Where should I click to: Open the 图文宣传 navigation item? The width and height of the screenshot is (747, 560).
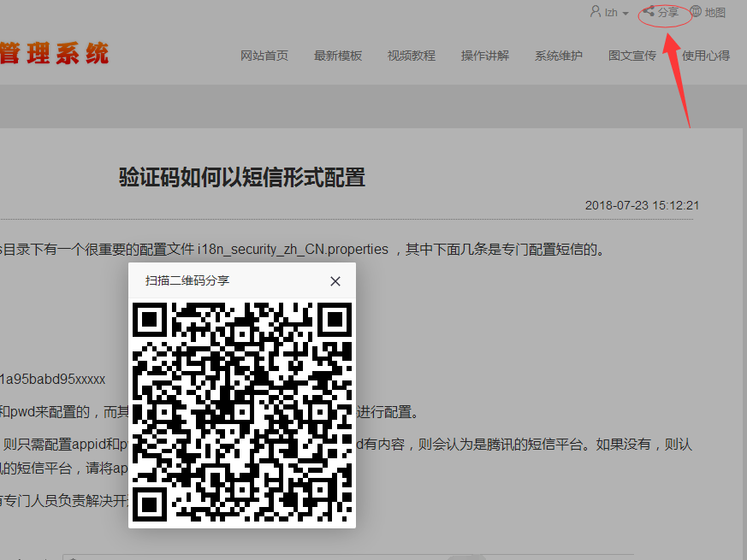click(x=632, y=56)
